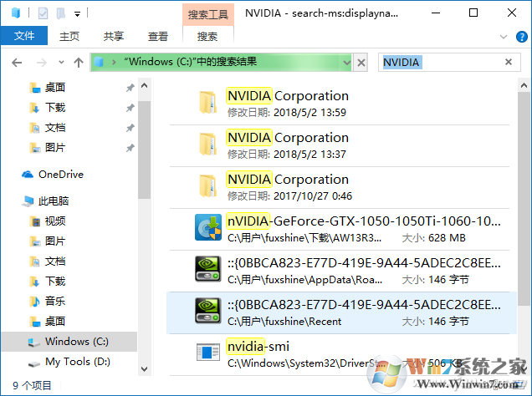Open the Help question mark icon
Viewport: 532px width, 396px height.
click(521, 37)
